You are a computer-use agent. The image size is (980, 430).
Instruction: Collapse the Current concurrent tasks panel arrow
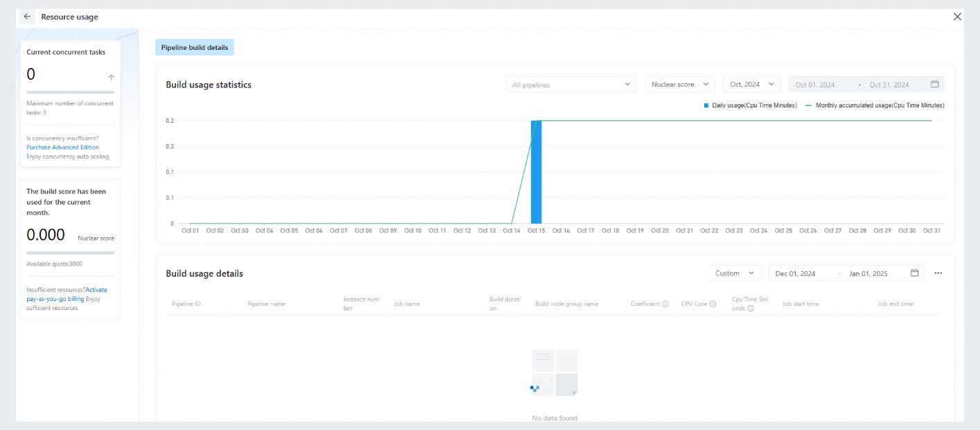pos(111,77)
